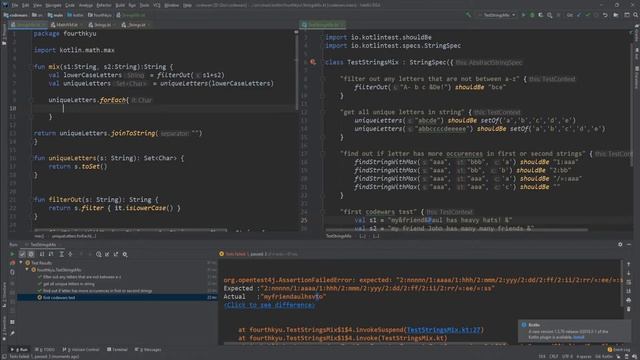The width and height of the screenshot is (640, 360).
Task: Click the Build project hammer icon
Action: point(468,15)
